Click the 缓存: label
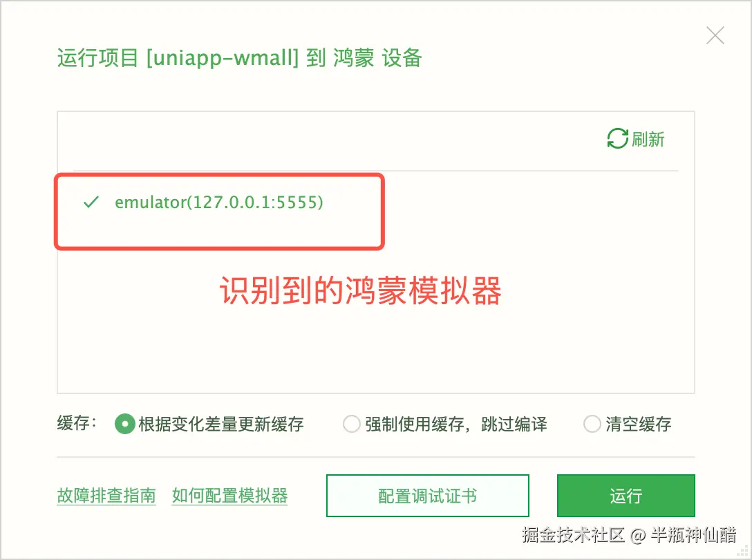 77,422
